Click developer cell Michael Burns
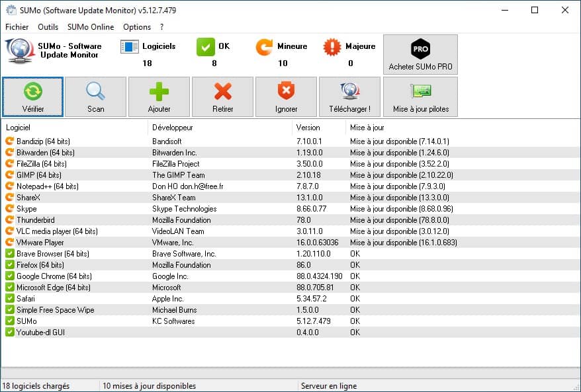This screenshot has height=392, width=581. pyautogui.click(x=175, y=310)
